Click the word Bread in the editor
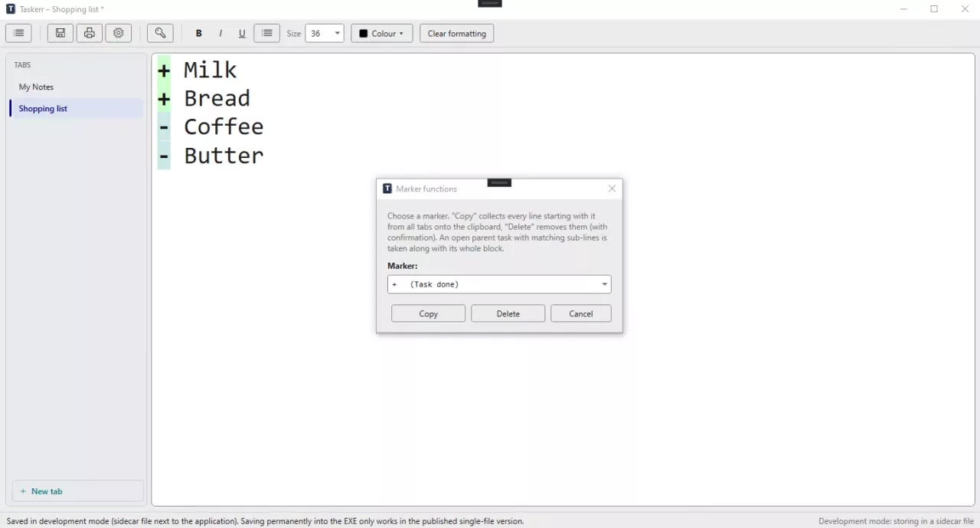 [217, 98]
